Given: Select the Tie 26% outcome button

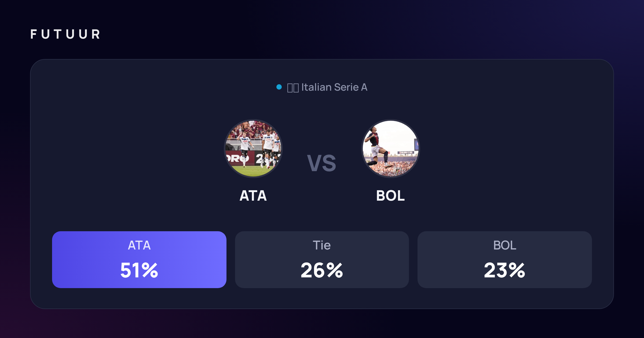Looking at the screenshot, I should coord(322,260).
